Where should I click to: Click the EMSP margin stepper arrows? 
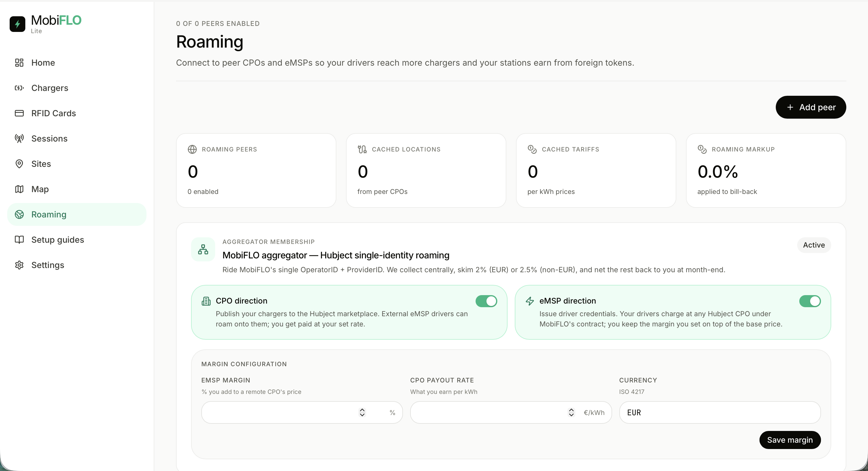pos(362,412)
